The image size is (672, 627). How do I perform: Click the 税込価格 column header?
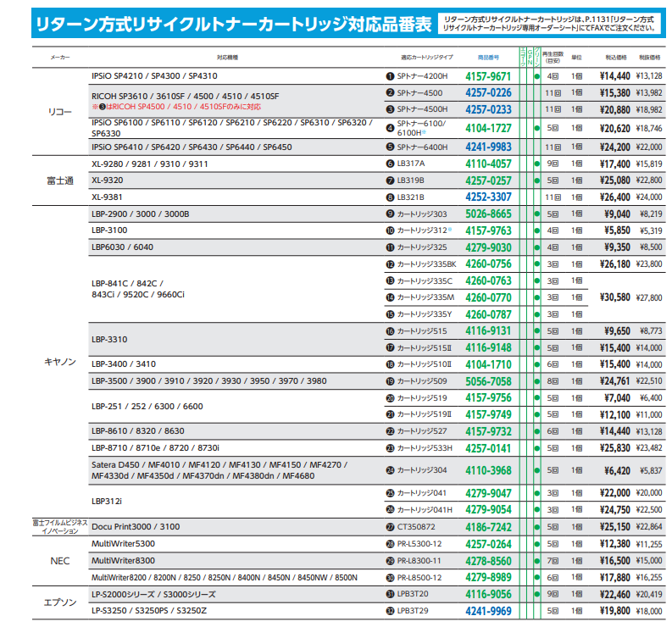[x=616, y=58]
